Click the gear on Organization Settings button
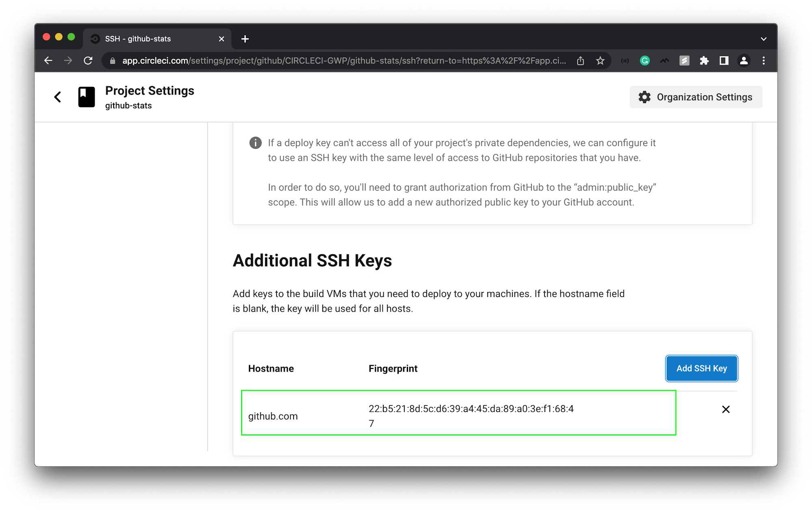 [645, 97]
